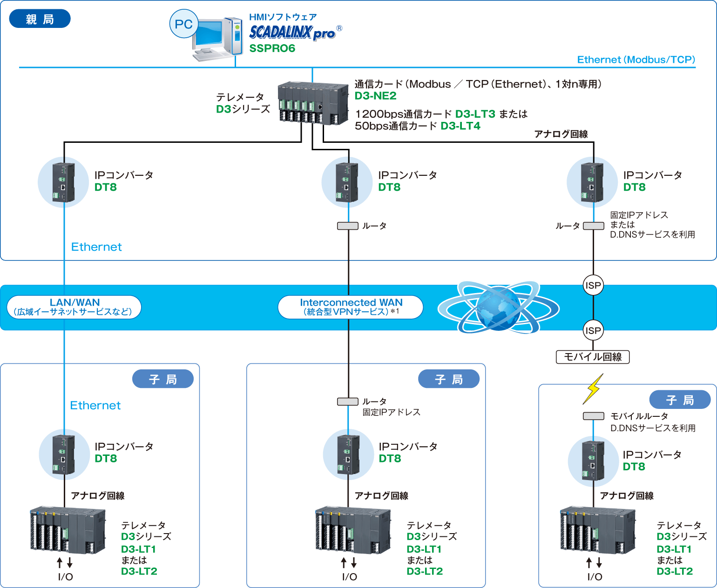The image size is (717, 588).
Task: Click DT8 text in right slave station
Action: 634,467
